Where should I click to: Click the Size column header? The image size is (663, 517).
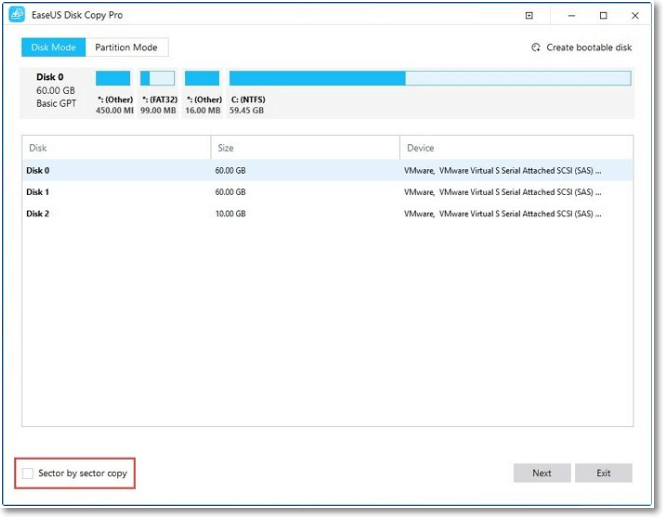tap(305, 148)
